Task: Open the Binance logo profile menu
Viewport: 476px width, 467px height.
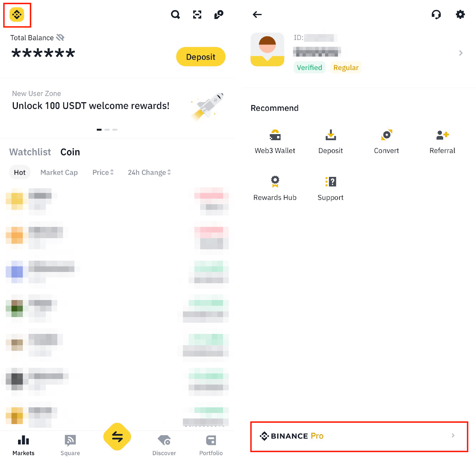Action: [x=17, y=15]
